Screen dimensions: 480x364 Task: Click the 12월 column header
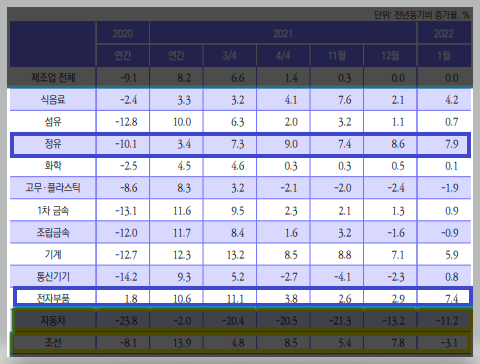pyautogui.click(x=390, y=55)
